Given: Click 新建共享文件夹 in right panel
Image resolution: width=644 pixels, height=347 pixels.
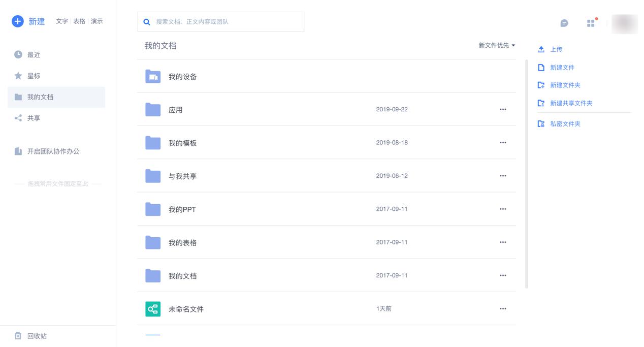Looking at the screenshot, I should pyautogui.click(x=571, y=103).
